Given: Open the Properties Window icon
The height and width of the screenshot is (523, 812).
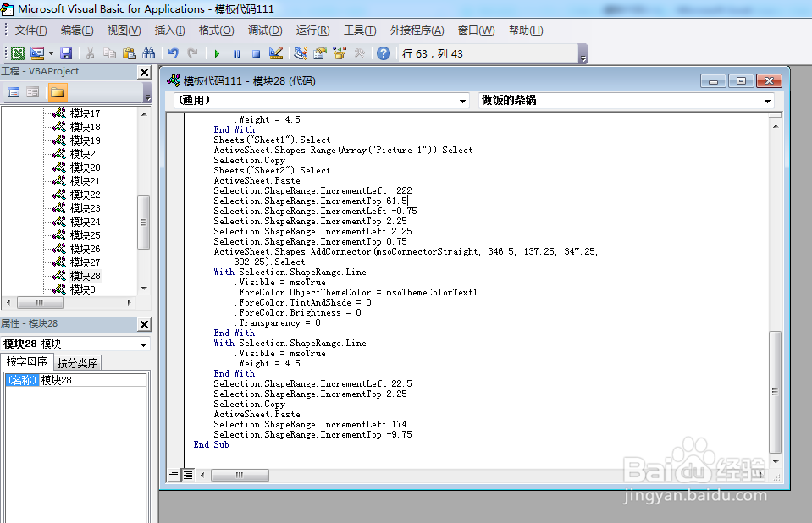Looking at the screenshot, I should (x=320, y=53).
